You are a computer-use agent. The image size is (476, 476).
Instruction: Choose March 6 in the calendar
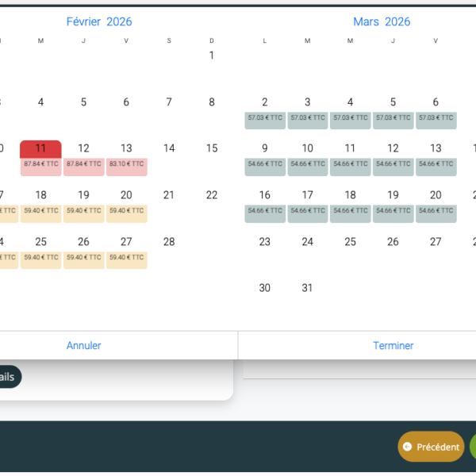click(436, 103)
